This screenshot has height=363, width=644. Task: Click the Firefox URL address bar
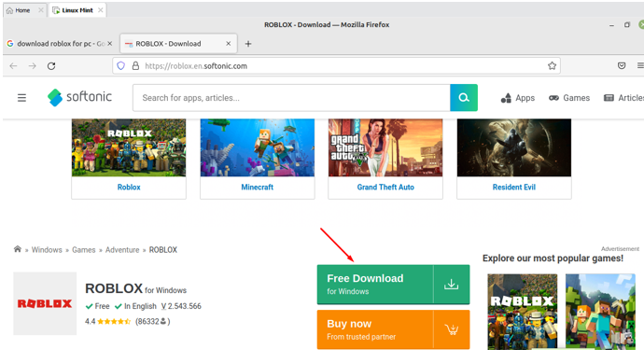(337, 65)
